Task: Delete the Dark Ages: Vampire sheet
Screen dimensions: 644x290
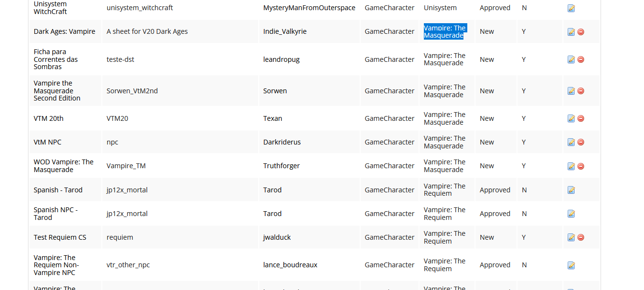Action: coord(581,32)
